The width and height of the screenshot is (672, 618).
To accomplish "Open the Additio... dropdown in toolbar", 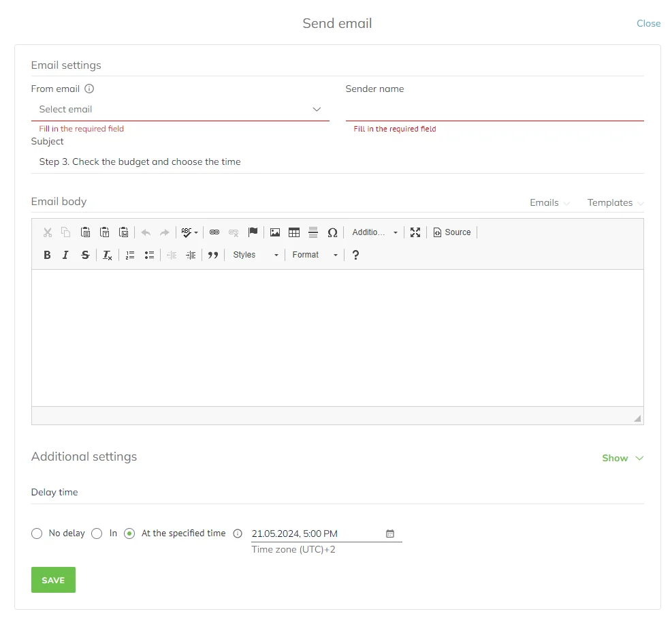I will [x=375, y=232].
